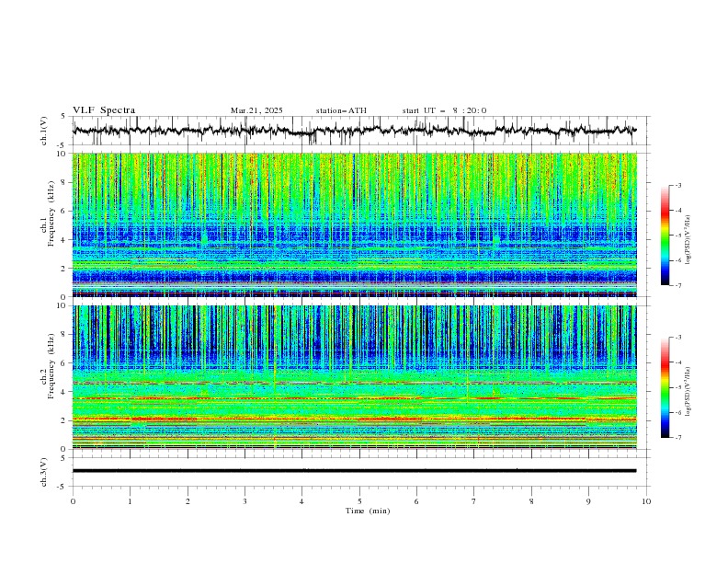Click the time axis tick label "6"
Image resolution: width=728 pixels, height=563 pixels.
point(416,501)
